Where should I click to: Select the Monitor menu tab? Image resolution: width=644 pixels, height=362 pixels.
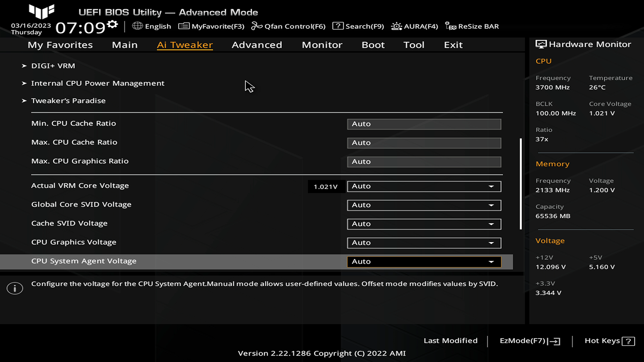322,45
